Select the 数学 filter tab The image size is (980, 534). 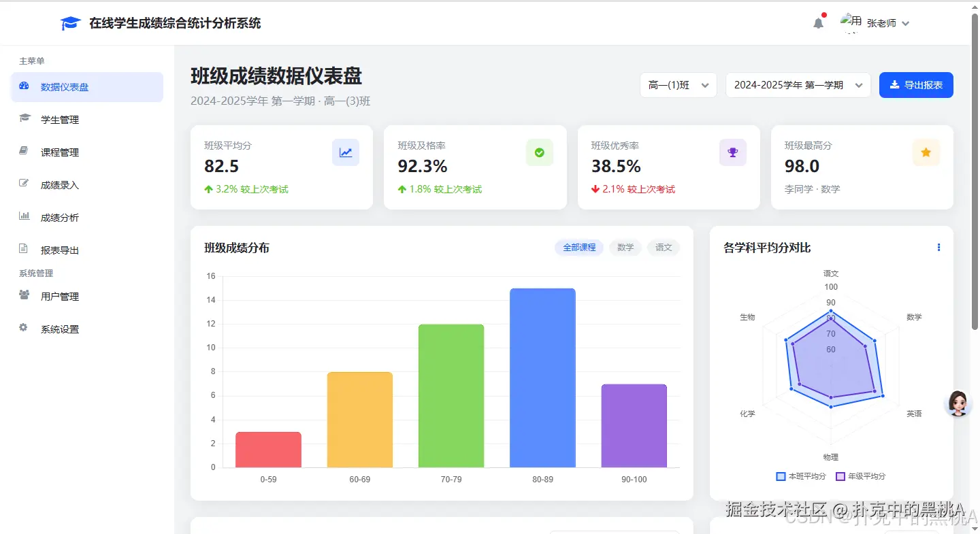point(625,248)
